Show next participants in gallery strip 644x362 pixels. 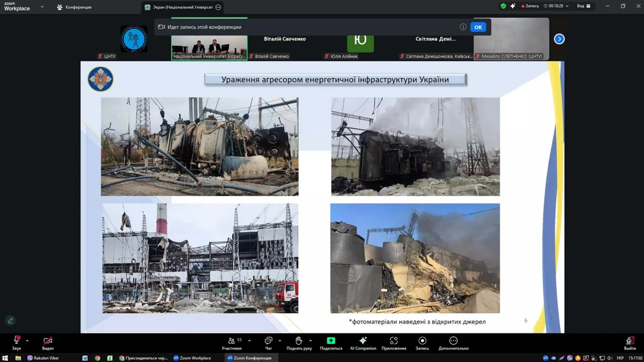click(559, 39)
